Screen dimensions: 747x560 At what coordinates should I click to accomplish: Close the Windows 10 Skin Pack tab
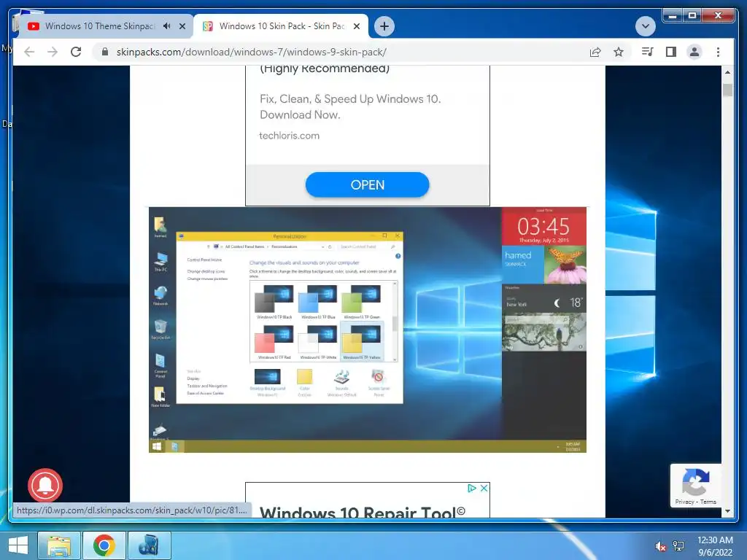(x=356, y=26)
